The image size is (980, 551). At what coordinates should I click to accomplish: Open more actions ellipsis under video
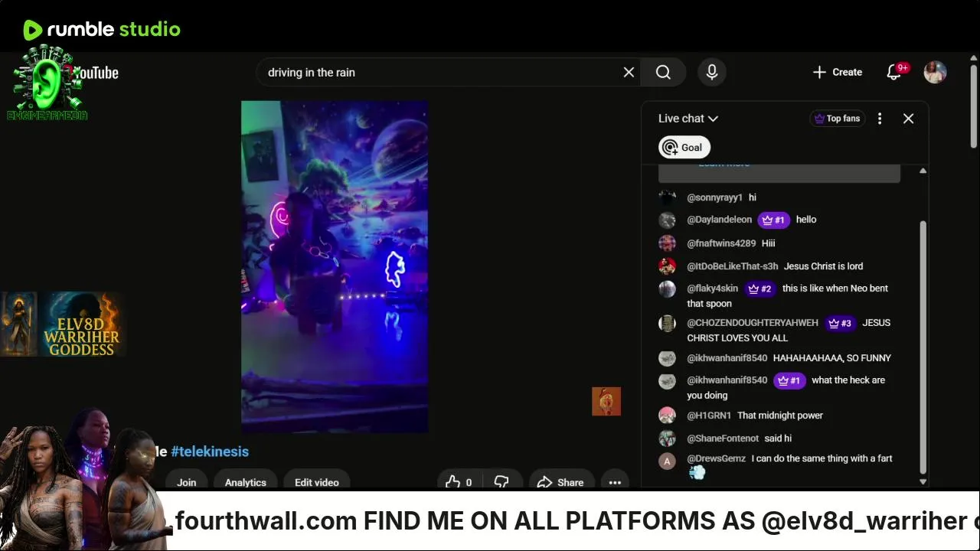click(615, 482)
